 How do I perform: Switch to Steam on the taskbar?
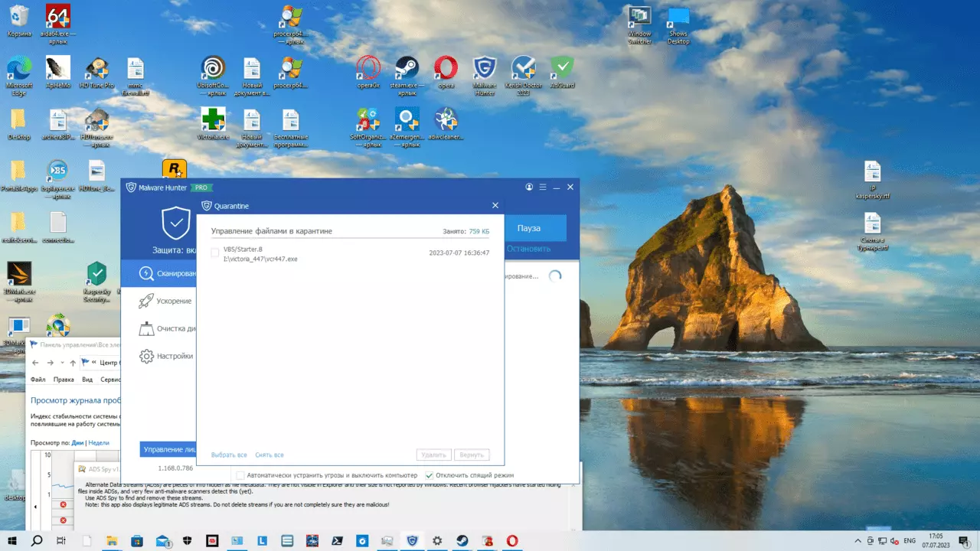[x=462, y=540]
